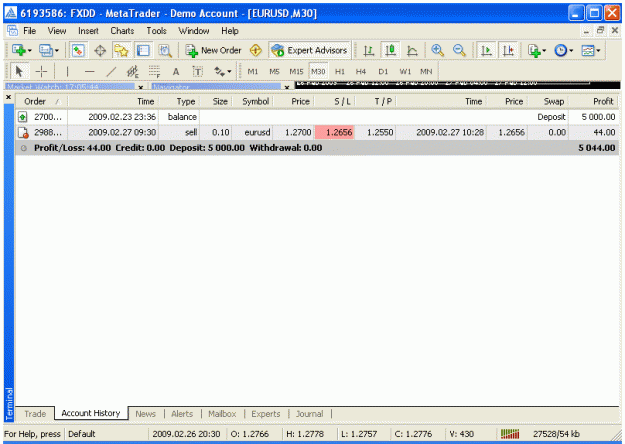Switch chart to H1 timeframe
Image resolution: width=625 pixels, height=444 pixels.
pyautogui.click(x=340, y=72)
